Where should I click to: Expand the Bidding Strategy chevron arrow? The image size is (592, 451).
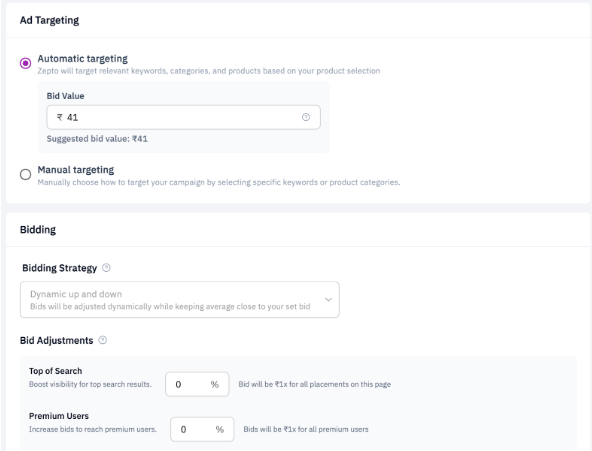coord(328,299)
